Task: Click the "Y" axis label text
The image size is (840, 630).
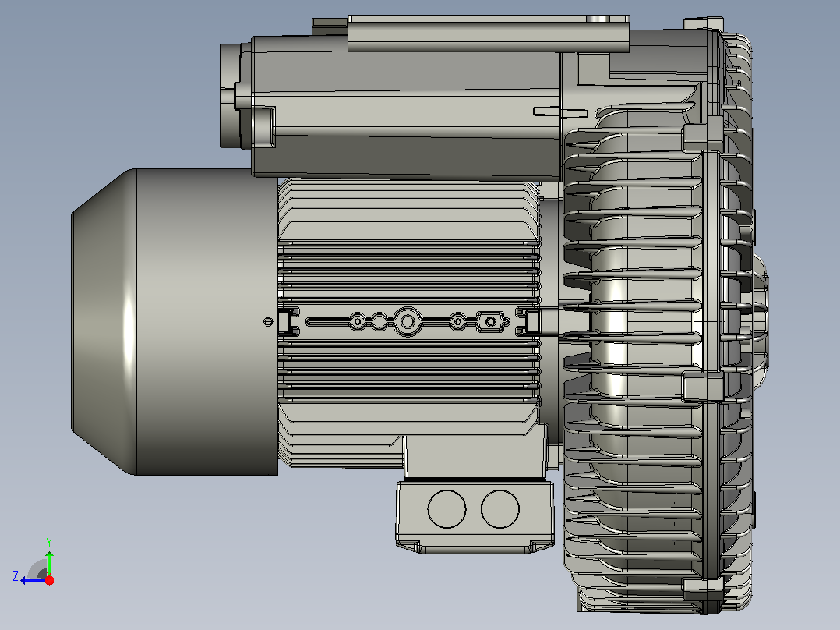Action: click(49, 542)
